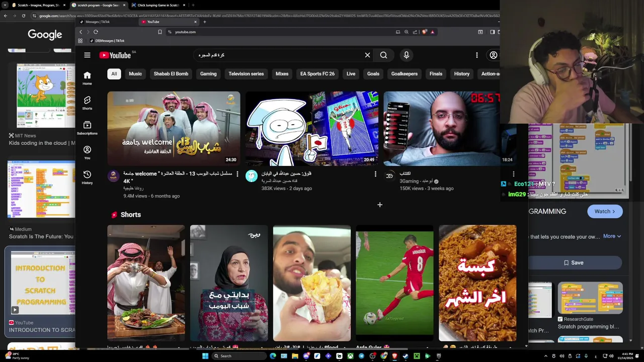Open You in YouTube sidebar
The height and width of the screenshot is (362, 644).
pyautogui.click(x=87, y=152)
